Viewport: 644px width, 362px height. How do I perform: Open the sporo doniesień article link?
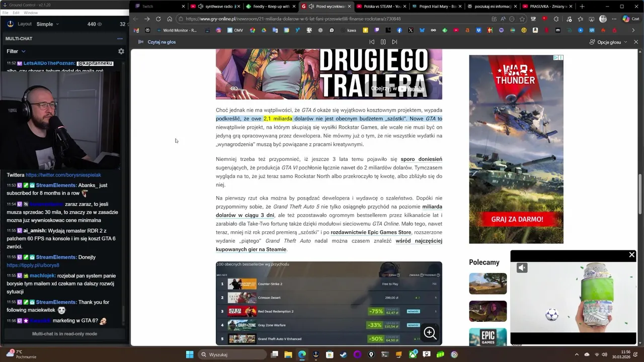422,159
